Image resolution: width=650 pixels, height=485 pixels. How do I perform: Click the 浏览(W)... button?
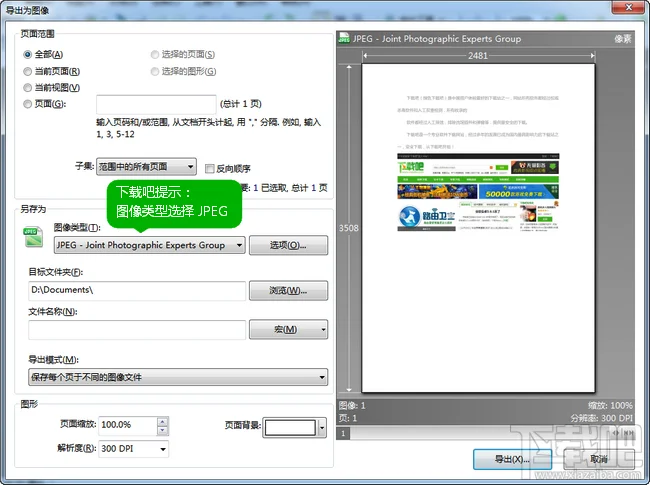point(289,291)
